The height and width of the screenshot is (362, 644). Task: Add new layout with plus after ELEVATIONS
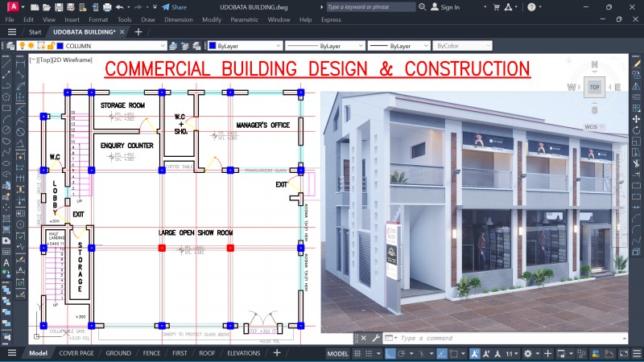click(x=277, y=353)
